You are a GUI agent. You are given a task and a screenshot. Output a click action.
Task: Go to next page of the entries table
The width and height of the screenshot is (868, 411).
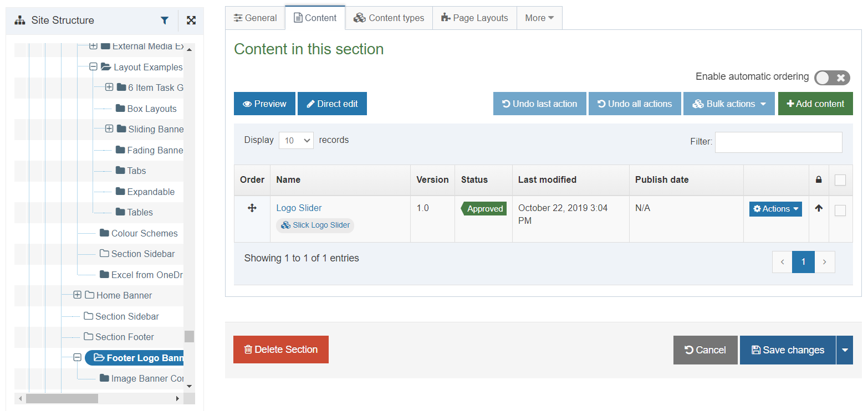(x=824, y=262)
